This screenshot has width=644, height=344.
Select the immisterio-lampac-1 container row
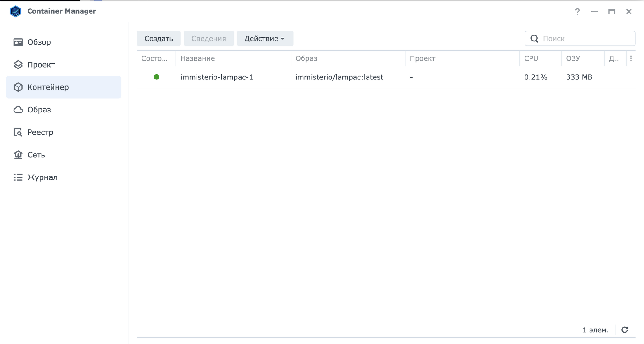point(217,77)
